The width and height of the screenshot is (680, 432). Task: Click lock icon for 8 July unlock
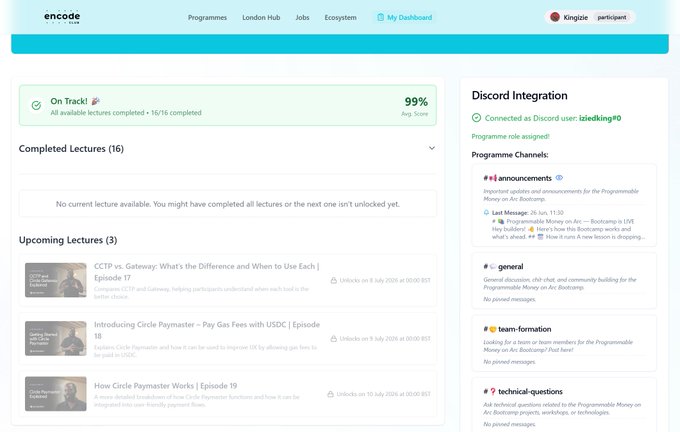pyautogui.click(x=333, y=281)
